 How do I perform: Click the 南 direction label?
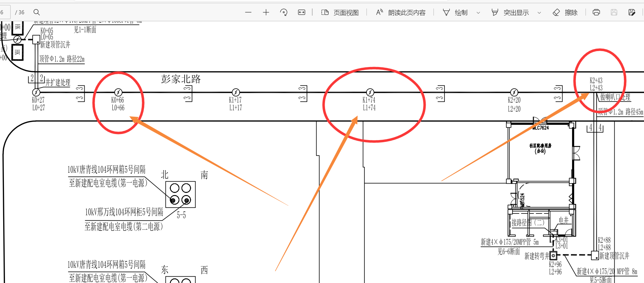(204, 175)
